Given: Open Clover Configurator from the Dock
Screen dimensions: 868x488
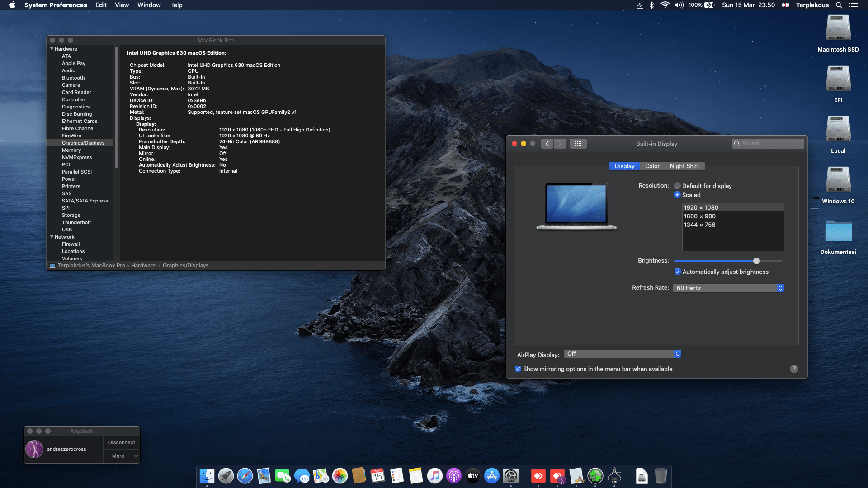Looking at the screenshot, I should [x=595, y=476].
